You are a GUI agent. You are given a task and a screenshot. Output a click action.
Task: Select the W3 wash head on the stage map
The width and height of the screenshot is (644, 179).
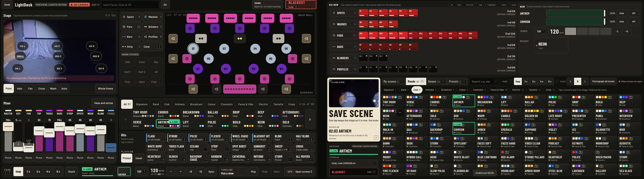click(x=254, y=69)
